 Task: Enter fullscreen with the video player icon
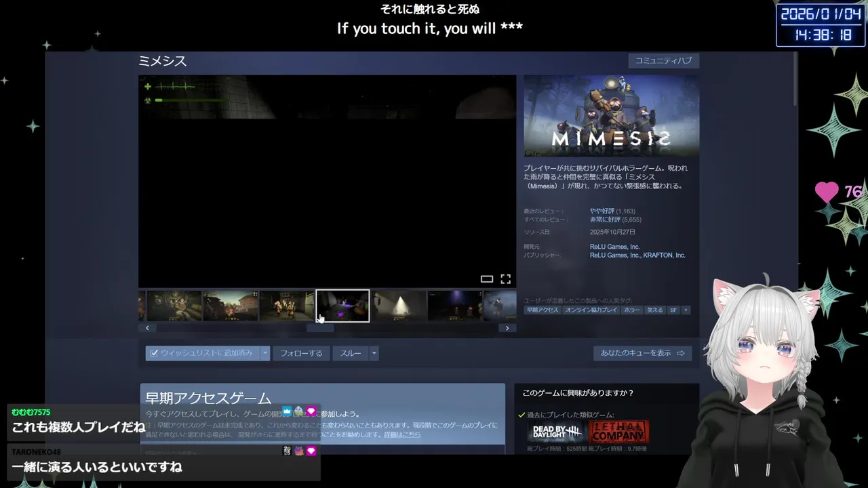[505, 279]
